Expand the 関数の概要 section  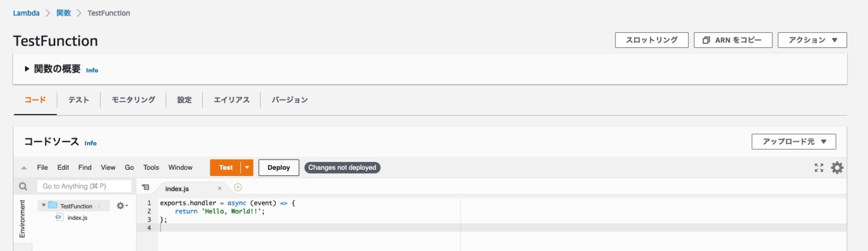(27, 69)
